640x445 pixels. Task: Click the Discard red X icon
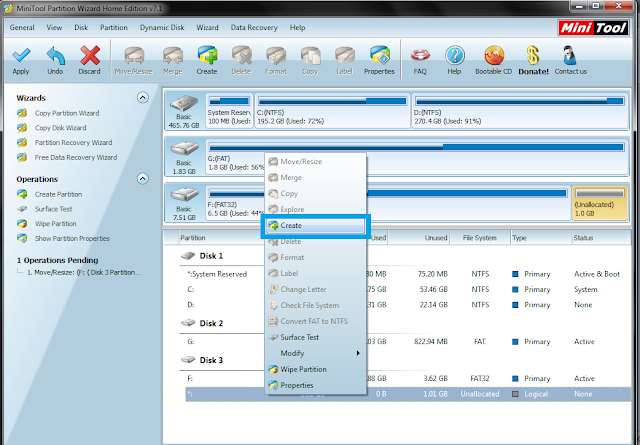pos(90,56)
